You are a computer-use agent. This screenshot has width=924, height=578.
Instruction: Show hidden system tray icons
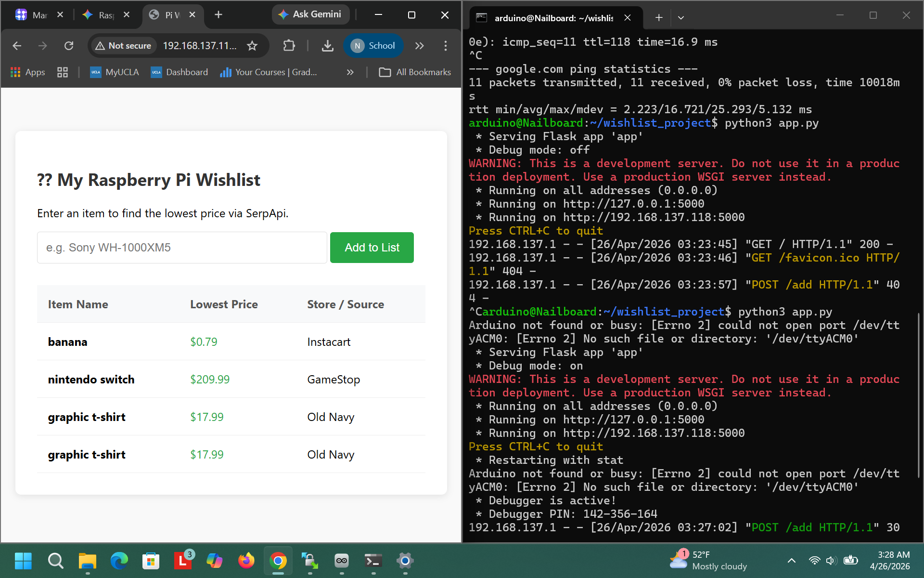(x=791, y=561)
